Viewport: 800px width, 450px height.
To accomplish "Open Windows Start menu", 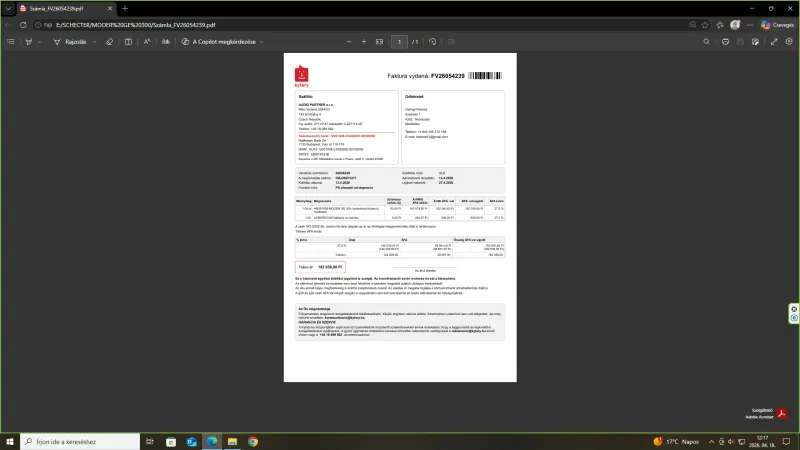I will pyautogui.click(x=10, y=441).
